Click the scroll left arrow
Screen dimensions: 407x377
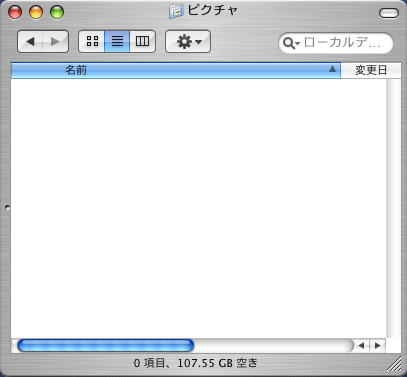coord(361,346)
